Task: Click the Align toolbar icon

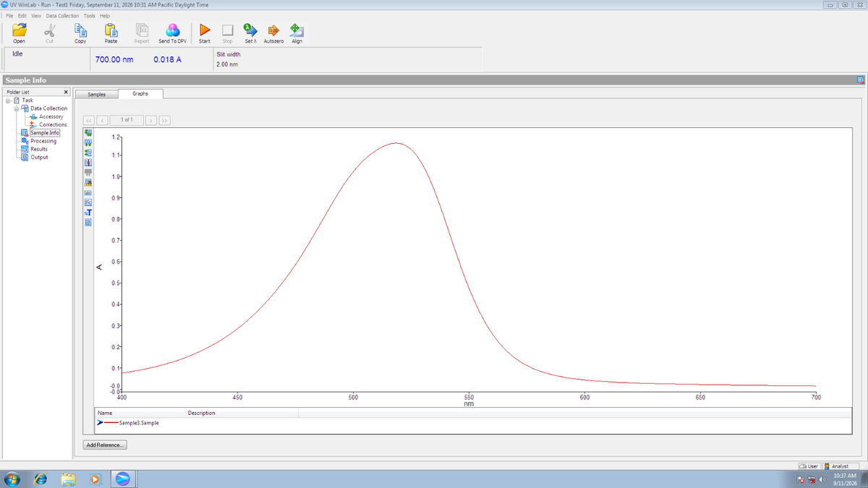Action: (x=297, y=30)
